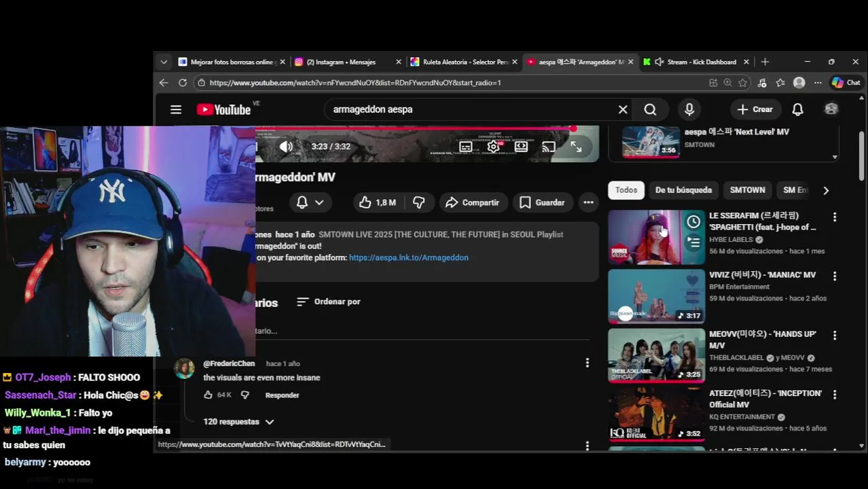Reload the page in the browser
Image resolution: width=868 pixels, height=489 pixels.
pos(183,83)
